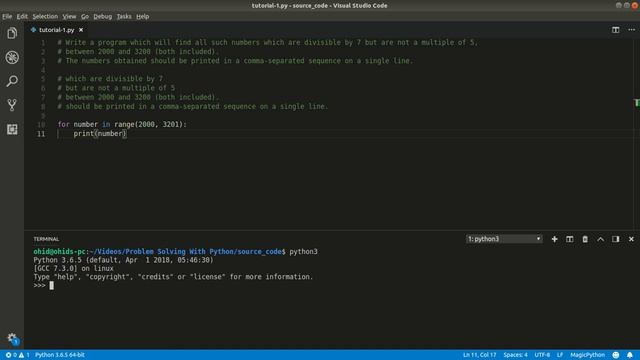The image size is (640, 360).
Task: Open the Debug menu
Action: [x=102, y=16]
